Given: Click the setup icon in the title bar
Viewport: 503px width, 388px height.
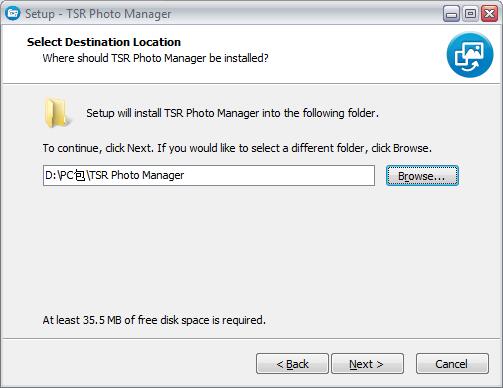Looking at the screenshot, I should [13, 13].
